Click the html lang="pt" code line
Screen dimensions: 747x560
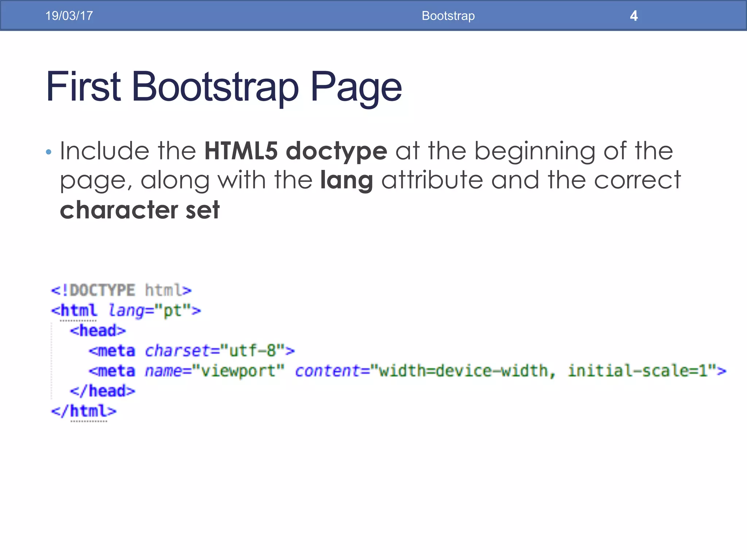pos(126,311)
